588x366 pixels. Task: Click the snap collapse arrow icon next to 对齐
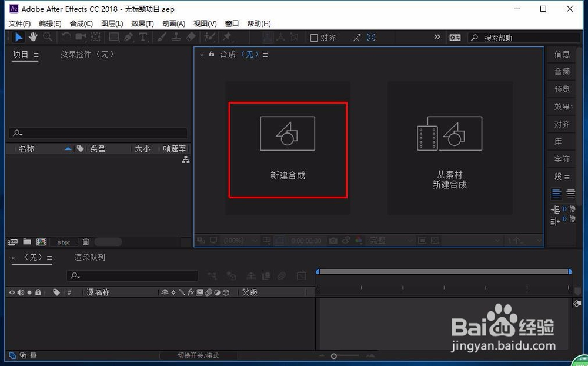(357, 38)
